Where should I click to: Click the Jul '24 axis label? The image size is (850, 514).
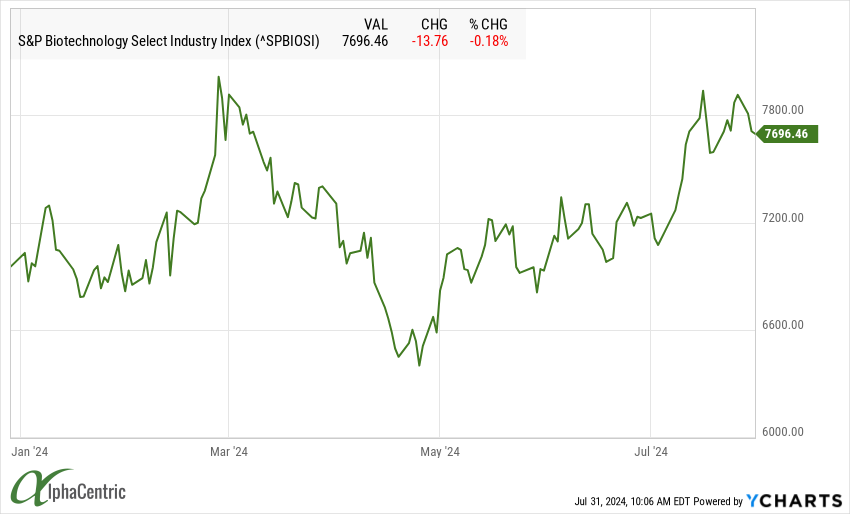point(651,452)
